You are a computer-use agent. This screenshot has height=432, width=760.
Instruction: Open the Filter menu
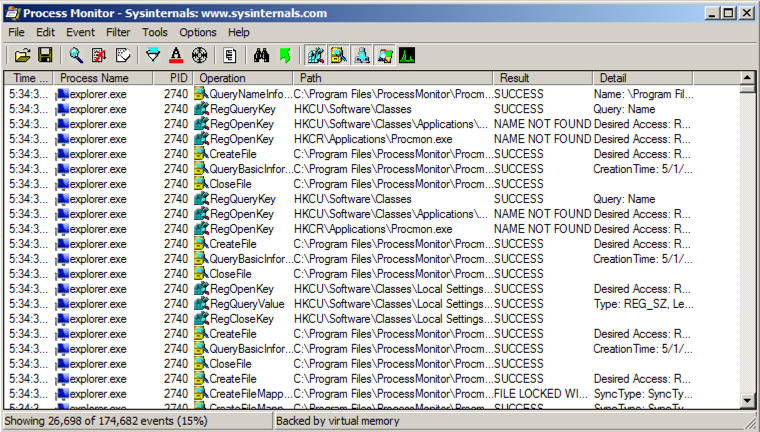[x=118, y=32]
